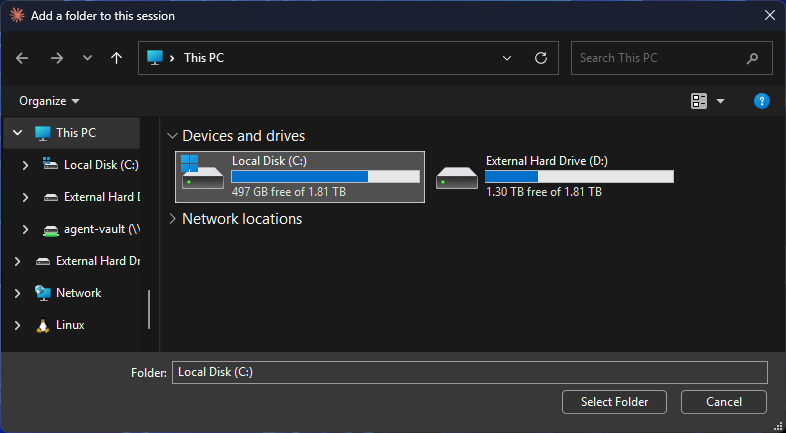Click the agent-vault network drive icon

coord(51,230)
